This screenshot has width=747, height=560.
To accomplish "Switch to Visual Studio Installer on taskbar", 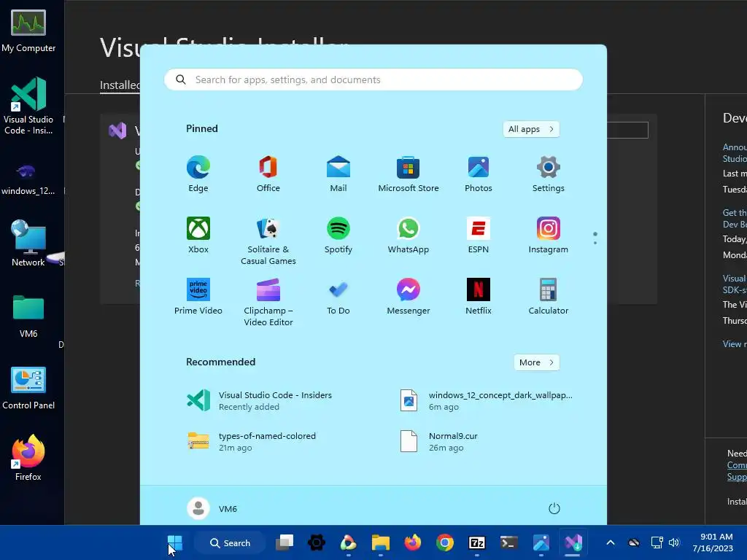I will click(573, 542).
